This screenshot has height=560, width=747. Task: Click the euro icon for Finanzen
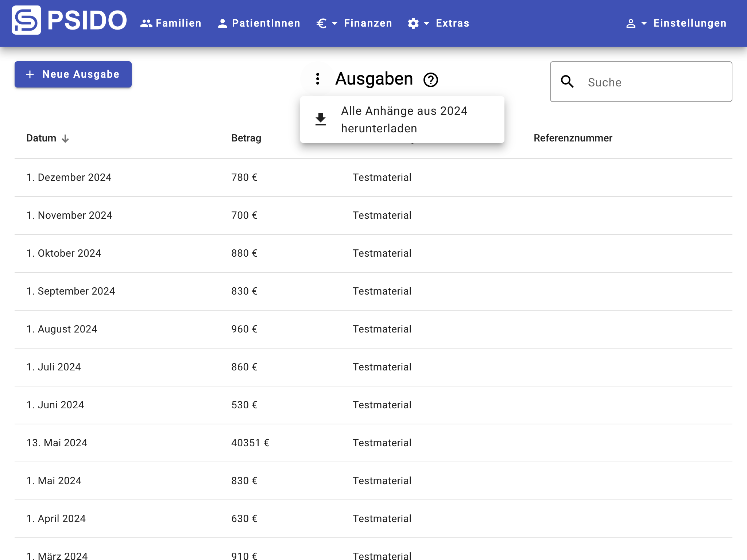click(x=321, y=24)
